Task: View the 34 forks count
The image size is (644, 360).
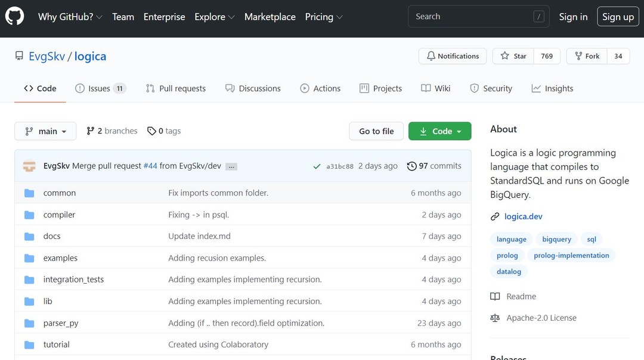Action: [618, 56]
